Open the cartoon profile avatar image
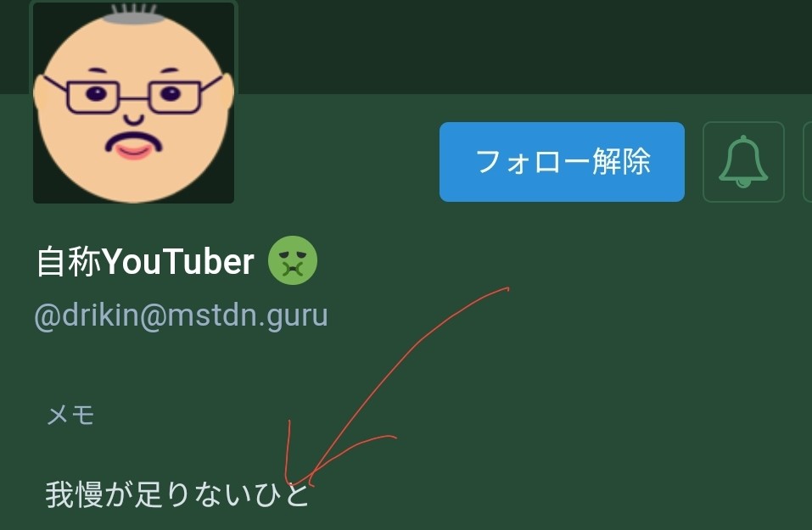Screen dimensions: 812x530 point(133,102)
